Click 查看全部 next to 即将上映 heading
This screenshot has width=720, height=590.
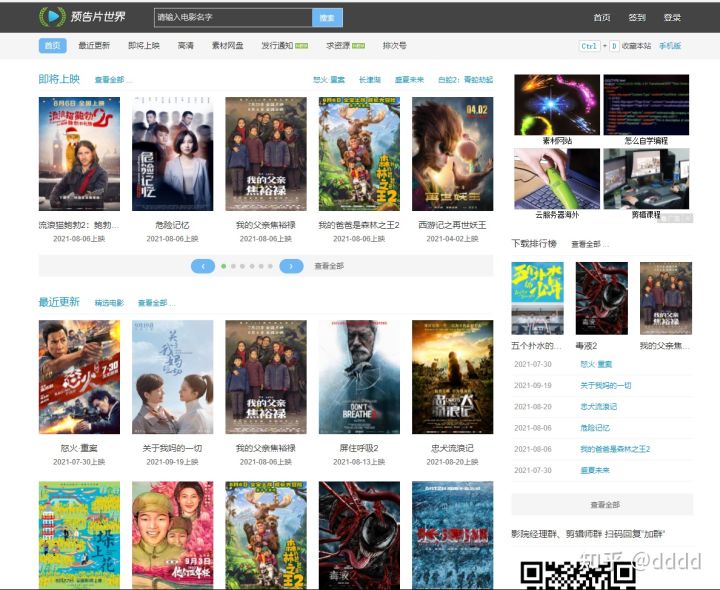(112, 79)
